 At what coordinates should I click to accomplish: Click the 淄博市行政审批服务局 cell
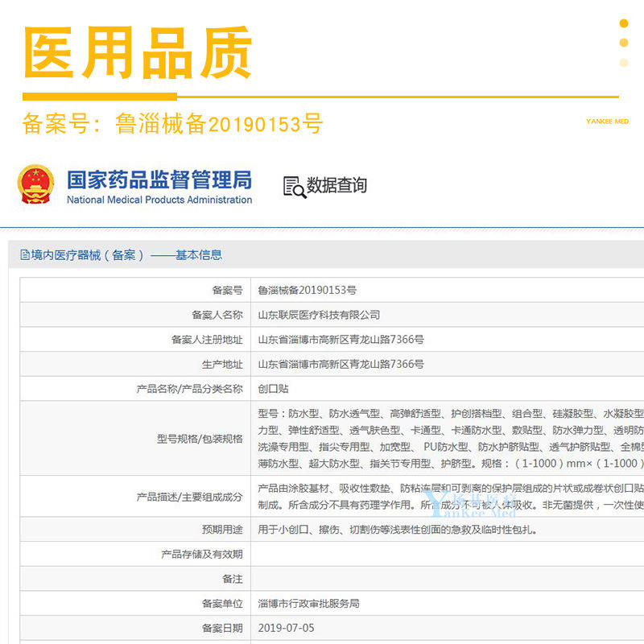[308, 603]
